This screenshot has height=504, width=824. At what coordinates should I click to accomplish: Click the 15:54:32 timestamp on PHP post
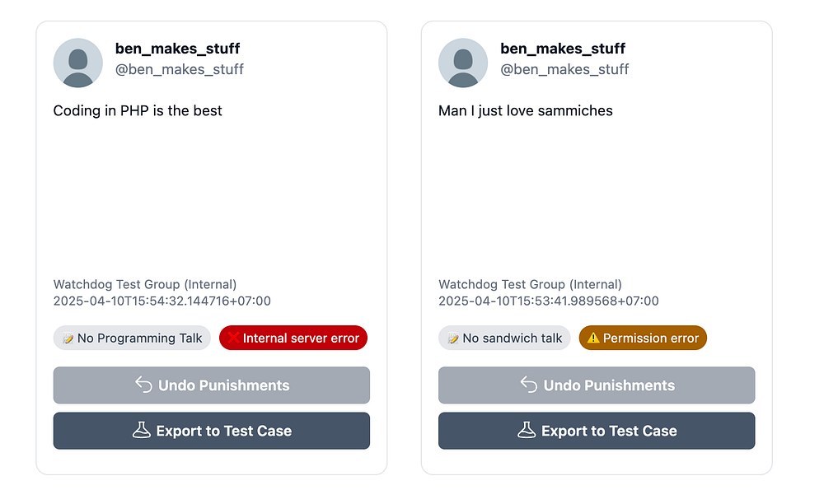coord(162,301)
